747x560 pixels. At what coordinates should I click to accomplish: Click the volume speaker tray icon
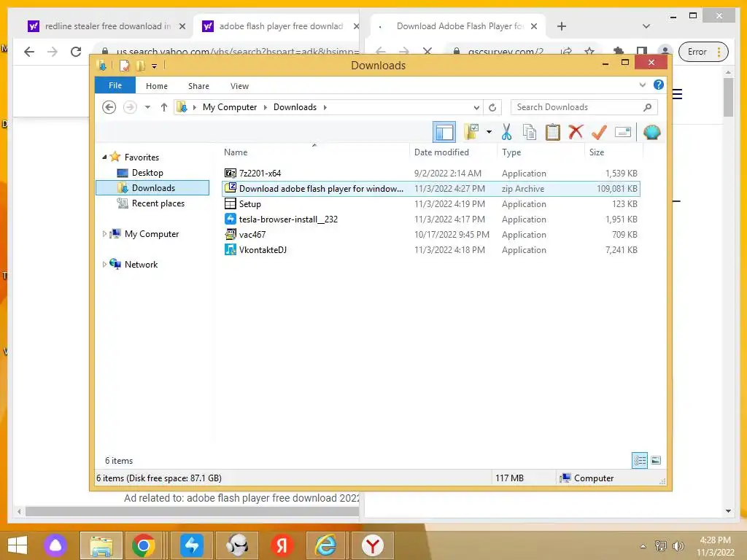coord(678,545)
